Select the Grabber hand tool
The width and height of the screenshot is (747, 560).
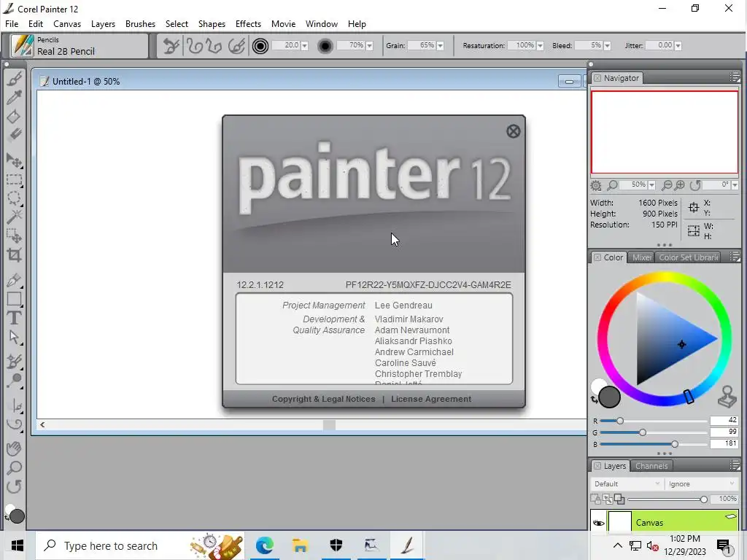pos(15,448)
